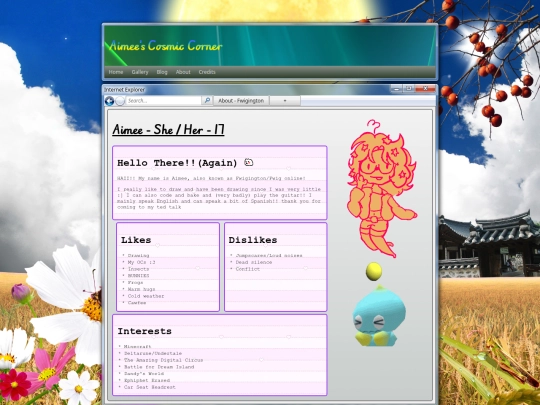Click the Internet Explorer title text

125,90
